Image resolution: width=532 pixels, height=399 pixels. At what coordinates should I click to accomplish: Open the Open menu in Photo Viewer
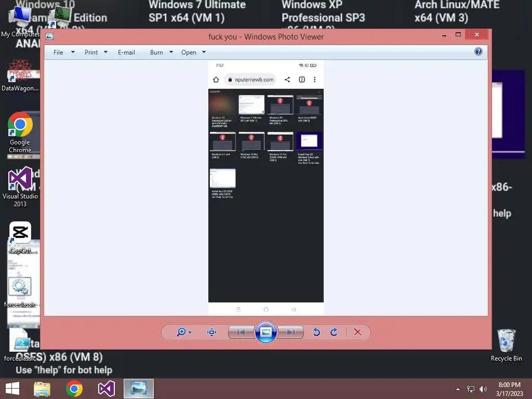[x=189, y=52]
